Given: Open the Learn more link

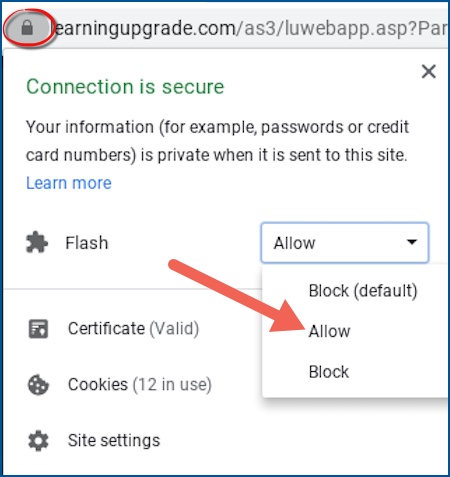Looking at the screenshot, I should 69,183.
